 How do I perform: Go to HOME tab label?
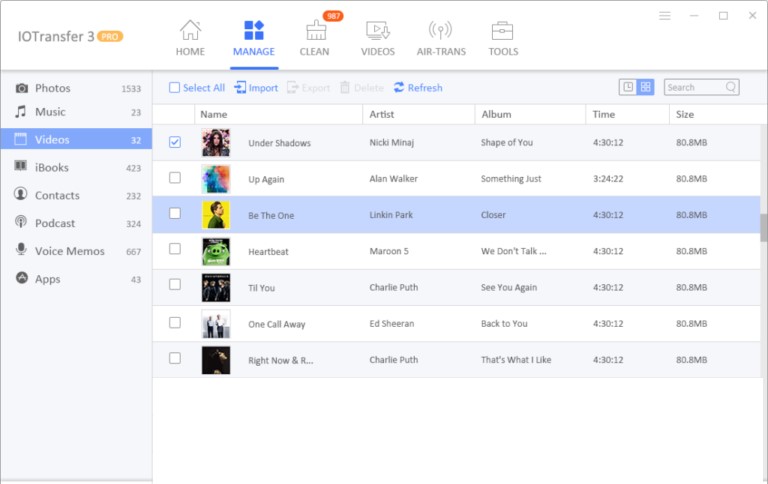point(190,51)
